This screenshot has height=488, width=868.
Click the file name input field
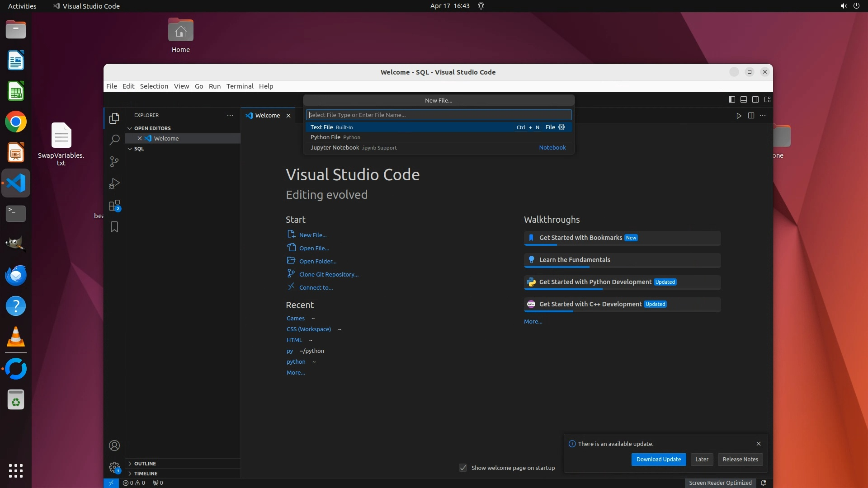(x=439, y=115)
